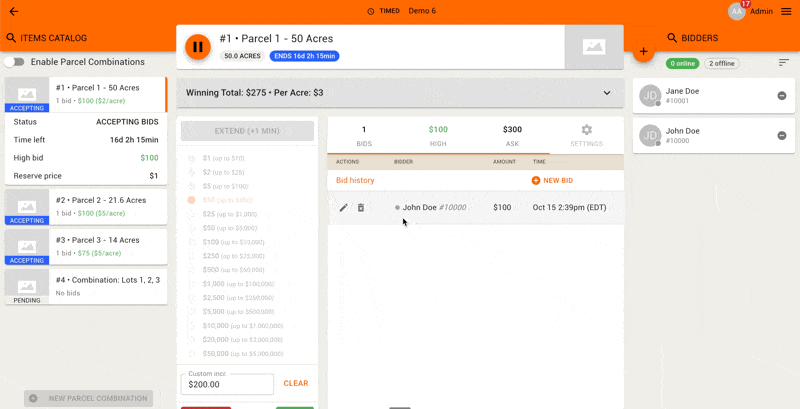Image resolution: width=800 pixels, height=409 pixels.
Task: Edit John Doe's bid with pencil icon
Action: [344, 207]
